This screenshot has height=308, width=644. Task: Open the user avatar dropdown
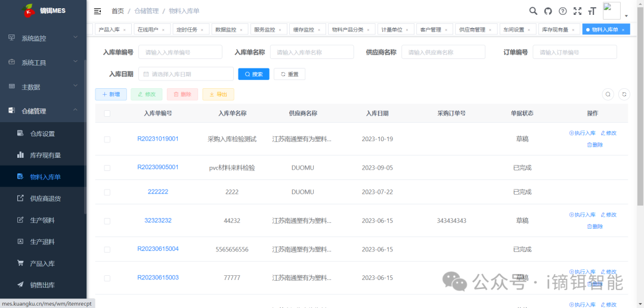615,11
